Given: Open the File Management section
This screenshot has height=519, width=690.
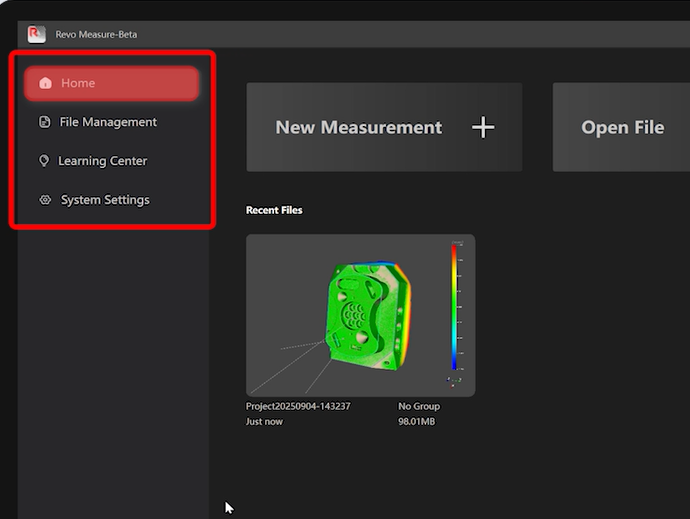Looking at the screenshot, I should coord(108,122).
